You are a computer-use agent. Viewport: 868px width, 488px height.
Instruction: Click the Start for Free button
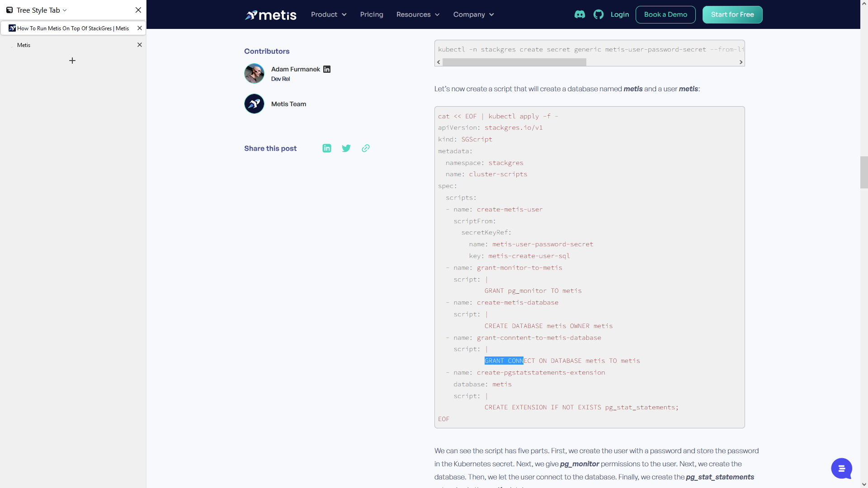tap(732, 14)
